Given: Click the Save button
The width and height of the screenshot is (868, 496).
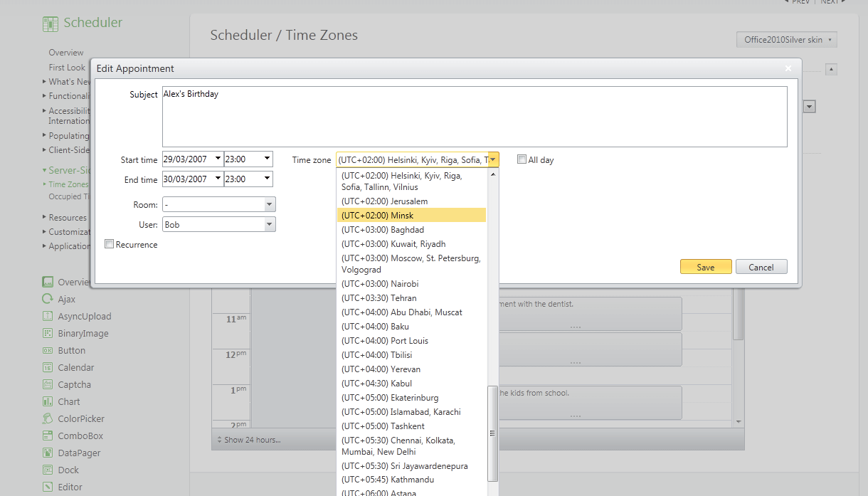Looking at the screenshot, I should 705,266.
